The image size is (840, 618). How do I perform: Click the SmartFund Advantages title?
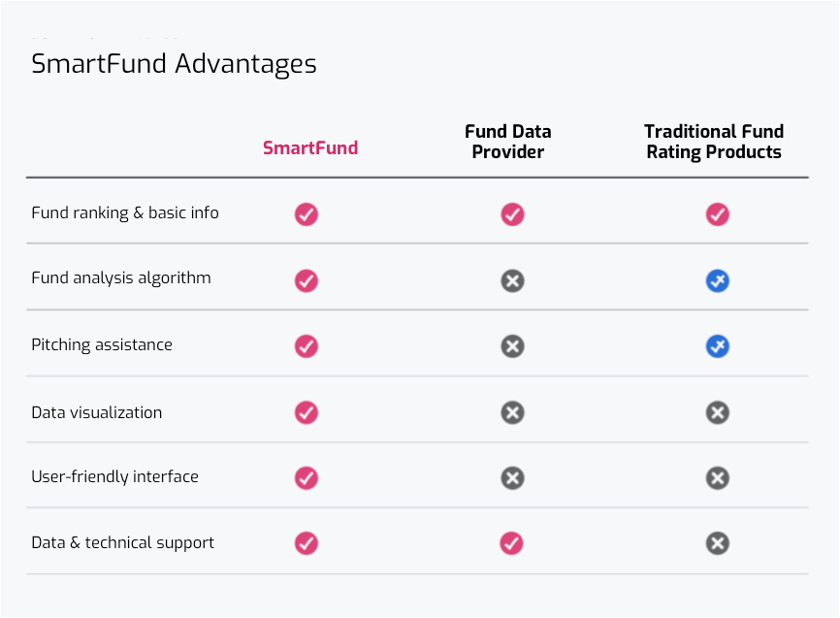(x=174, y=64)
